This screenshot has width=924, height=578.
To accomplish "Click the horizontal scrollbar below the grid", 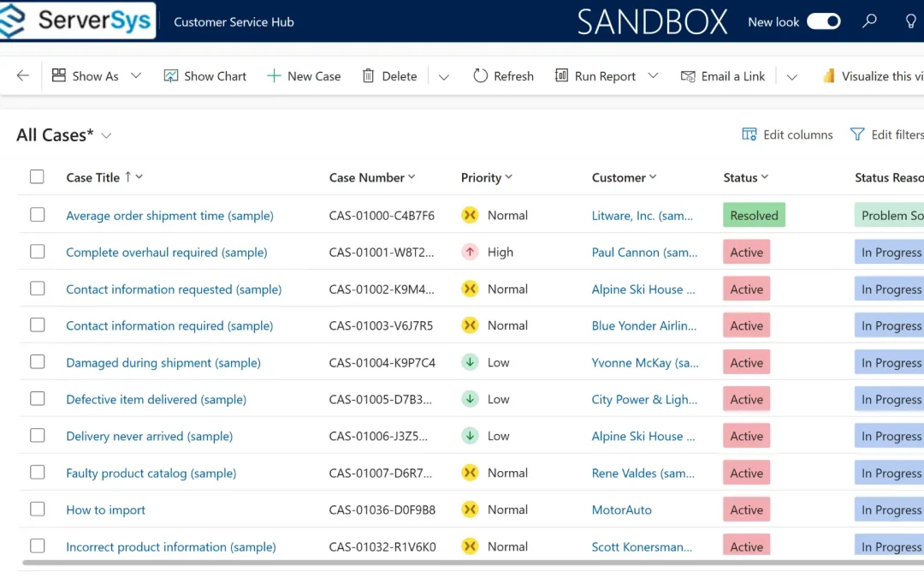I will 471,563.
